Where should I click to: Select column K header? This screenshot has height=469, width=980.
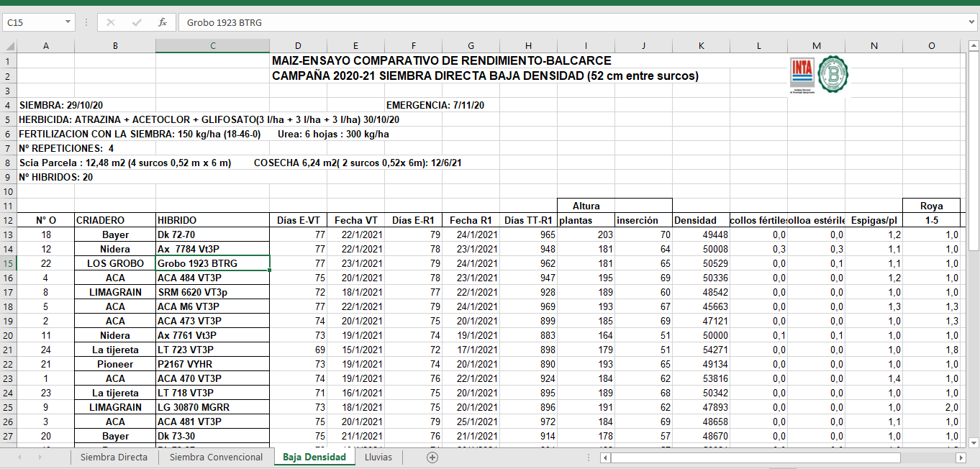(x=701, y=46)
